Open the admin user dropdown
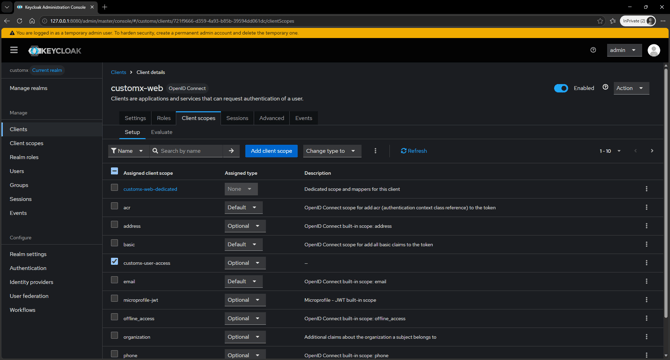Image resolution: width=670 pixels, height=360 pixels. point(624,50)
